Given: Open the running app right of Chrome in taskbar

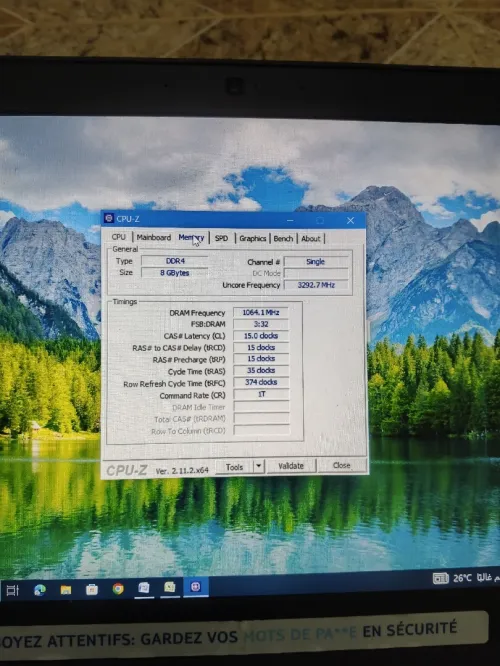Looking at the screenshot, I should (x=144, y=588).
